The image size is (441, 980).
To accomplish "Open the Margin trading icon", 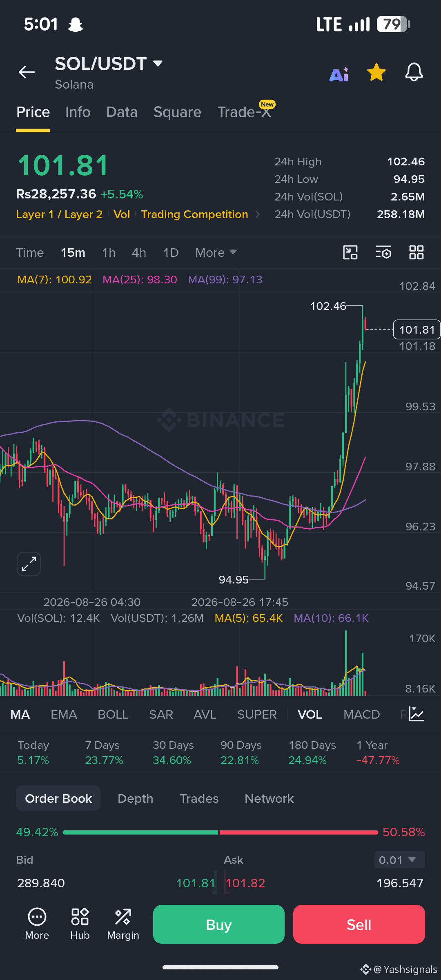I will (123, 924).
